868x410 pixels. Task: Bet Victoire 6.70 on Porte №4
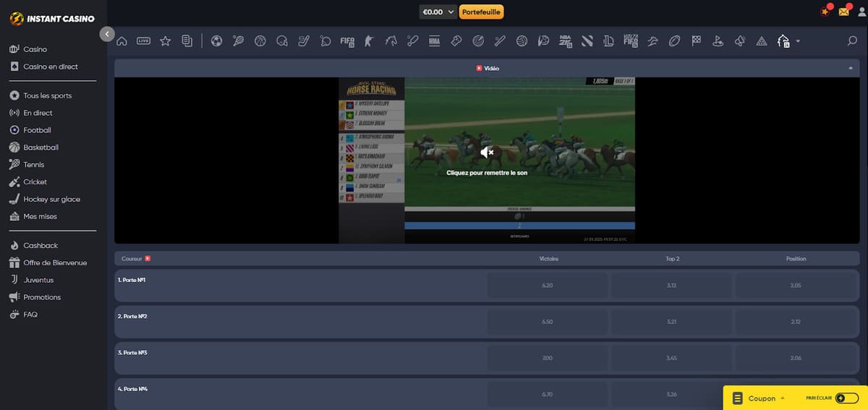[x=547, y=394]
